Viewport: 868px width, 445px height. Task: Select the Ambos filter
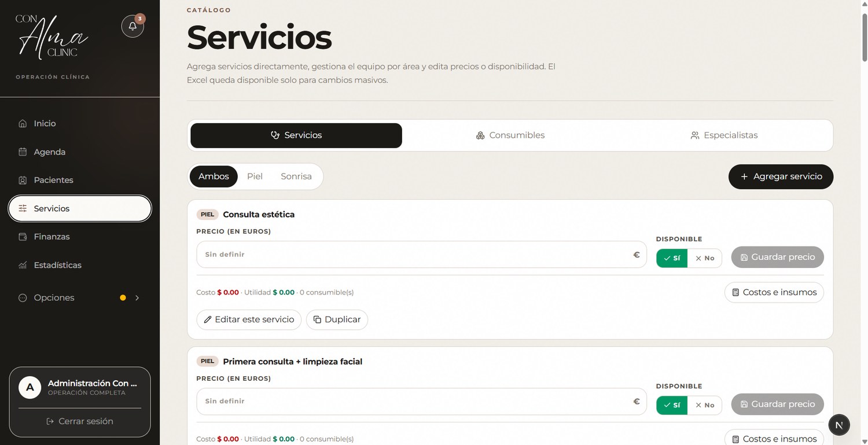(x=214, y=176)
